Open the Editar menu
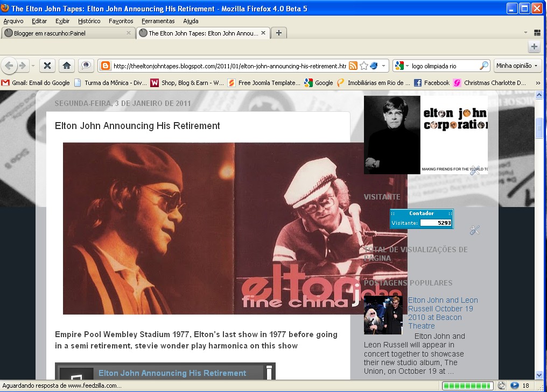Image resolution: width=547 pixels, height=392 pixels. click(39, 21)
